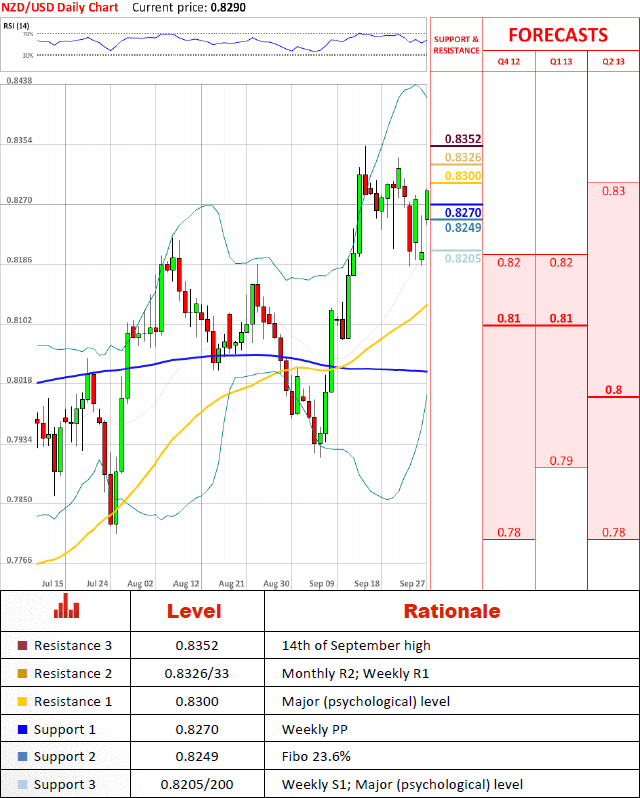Click the FORECASTS heading
This screenshot has height=798, width=640.
point(557,35)
